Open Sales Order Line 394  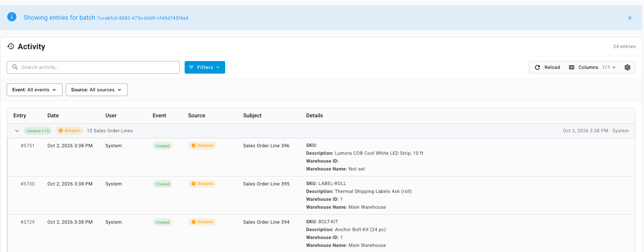tap(266, 222)
